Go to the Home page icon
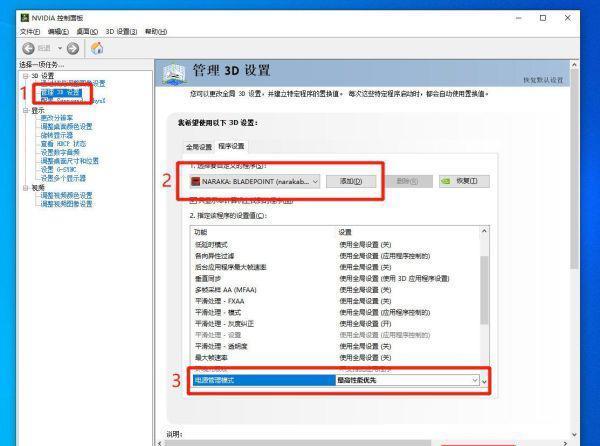The image size is (600, 446). click(97, 48)
